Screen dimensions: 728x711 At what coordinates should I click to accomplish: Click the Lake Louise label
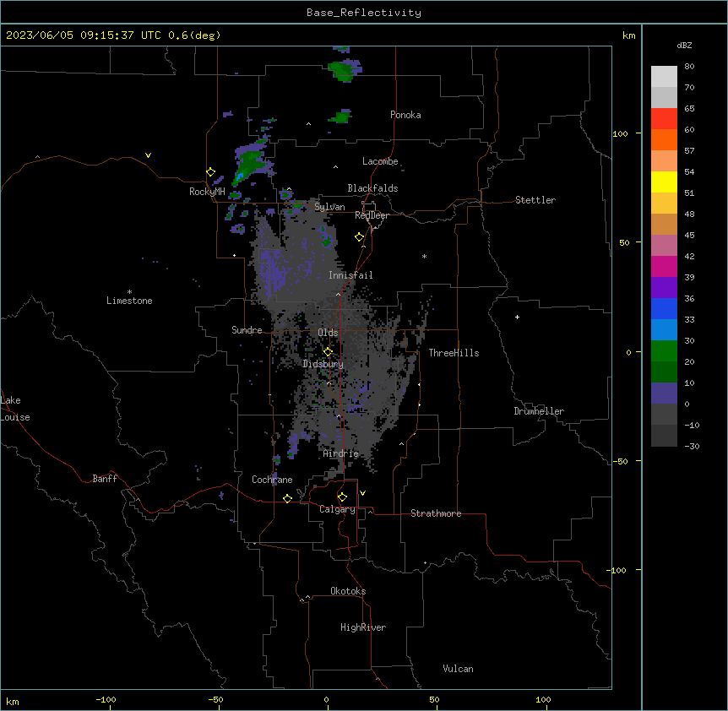point(15,409)
